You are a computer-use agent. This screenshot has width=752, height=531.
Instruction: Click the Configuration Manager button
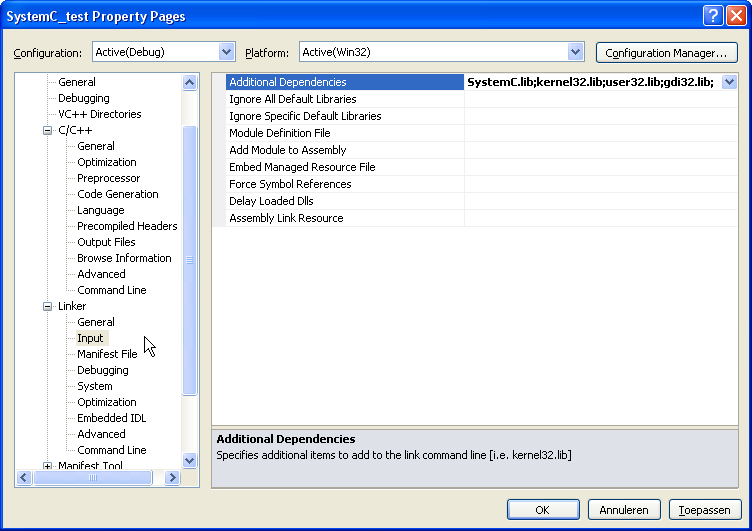(x=666, y=53)
